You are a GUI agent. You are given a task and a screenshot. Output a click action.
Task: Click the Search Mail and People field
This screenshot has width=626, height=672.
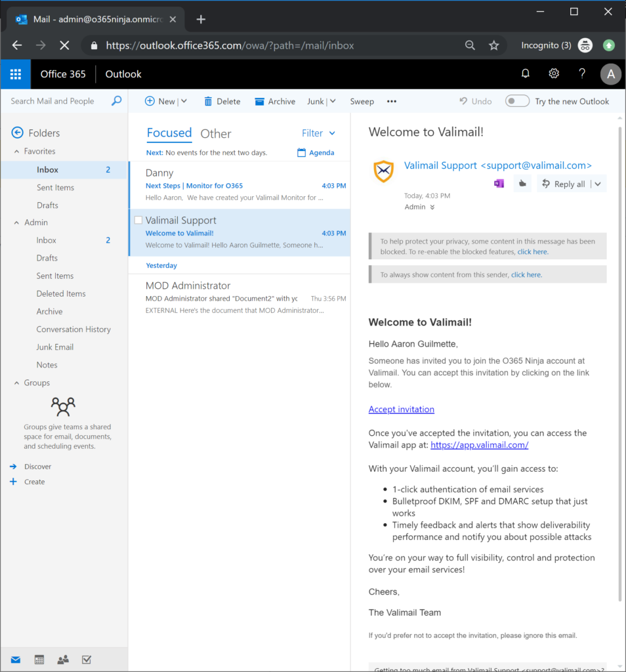59,101
